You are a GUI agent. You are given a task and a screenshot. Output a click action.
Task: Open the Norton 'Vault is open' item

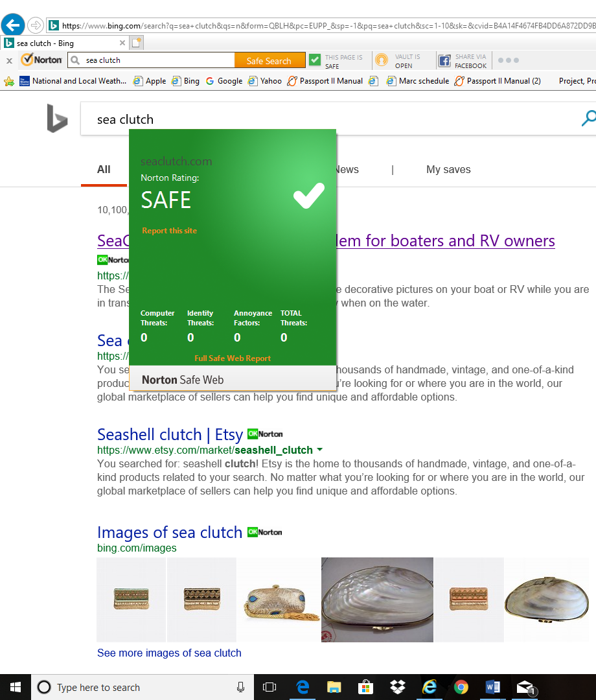[x=399, y=61]
